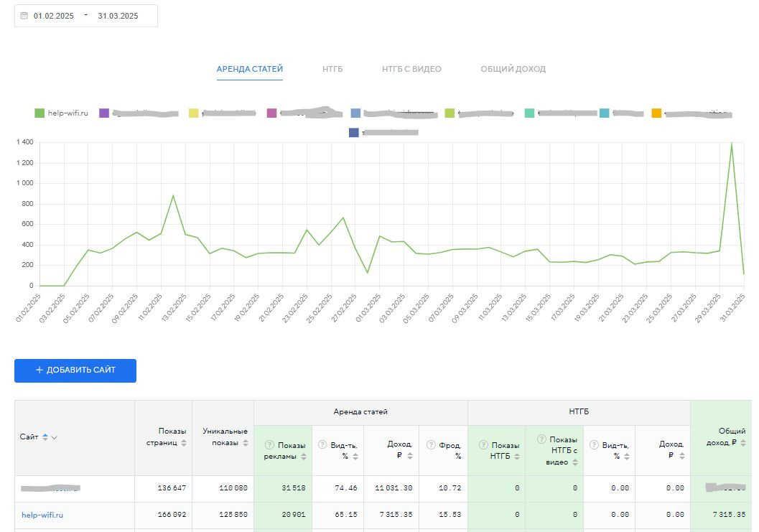759x532 pixels.
Task: Open the start date 01.02.2025 picker
Action: [54, 16]
